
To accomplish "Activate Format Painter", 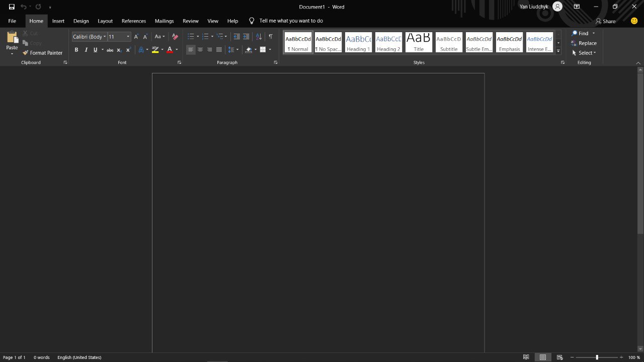I will point(42,53).
